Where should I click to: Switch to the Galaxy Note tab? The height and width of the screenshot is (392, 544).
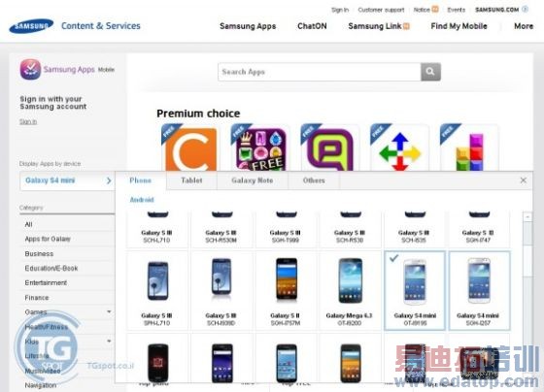click(253, 180)
